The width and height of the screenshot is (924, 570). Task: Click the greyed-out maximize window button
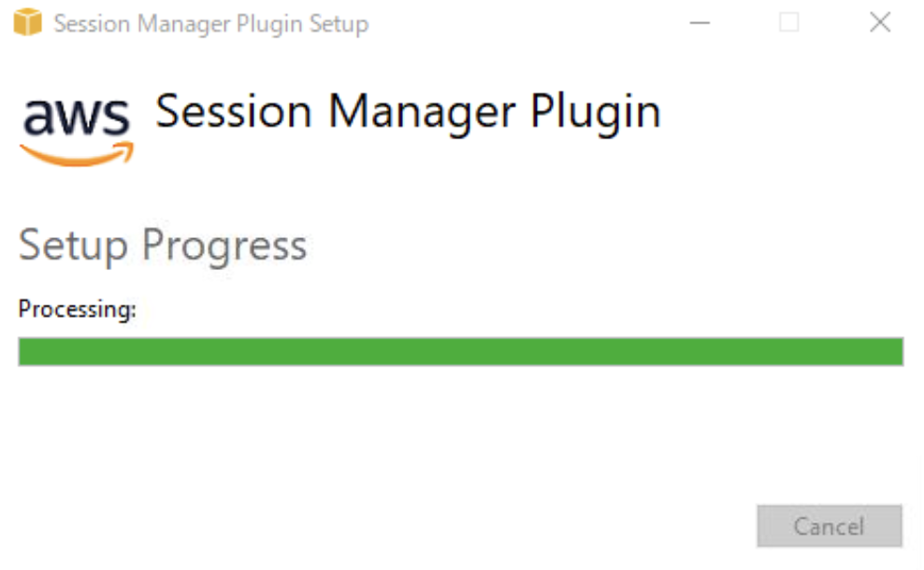coord(789,23)
